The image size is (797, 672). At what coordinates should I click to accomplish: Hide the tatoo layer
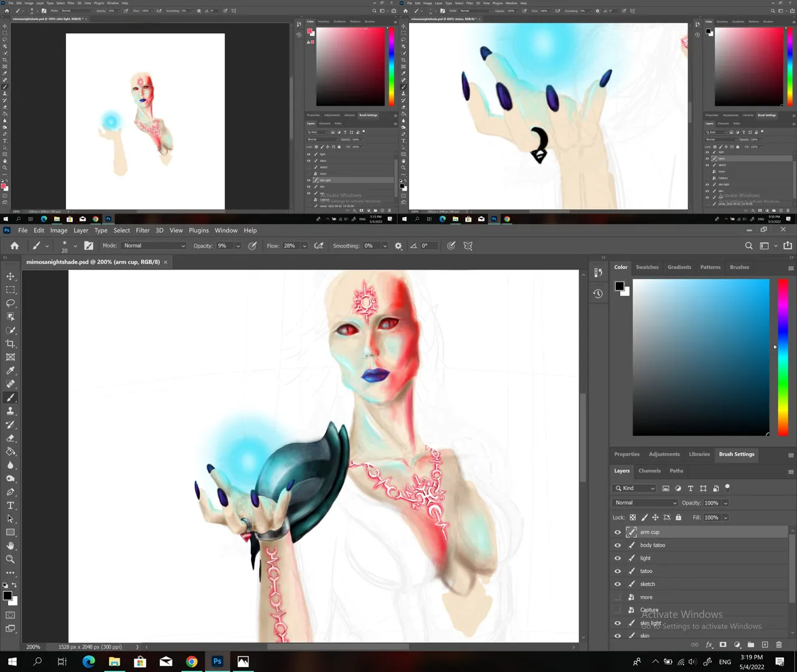[618, 571]
